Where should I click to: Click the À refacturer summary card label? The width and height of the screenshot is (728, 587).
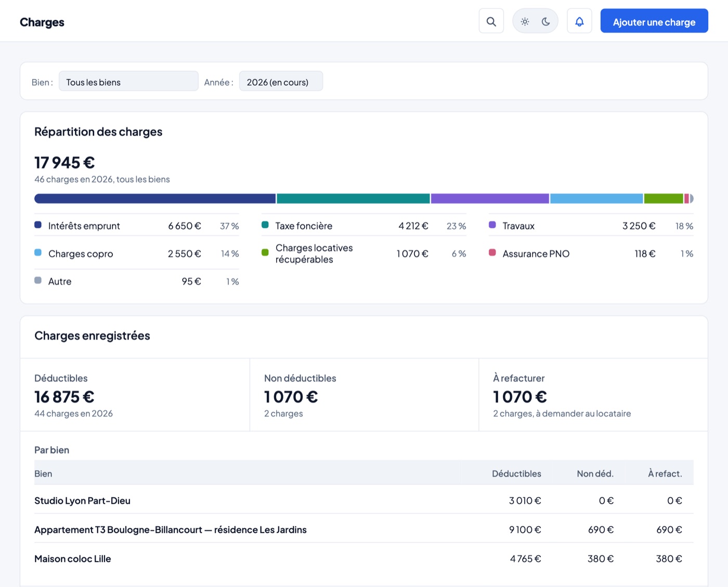(x=519, y=379)
